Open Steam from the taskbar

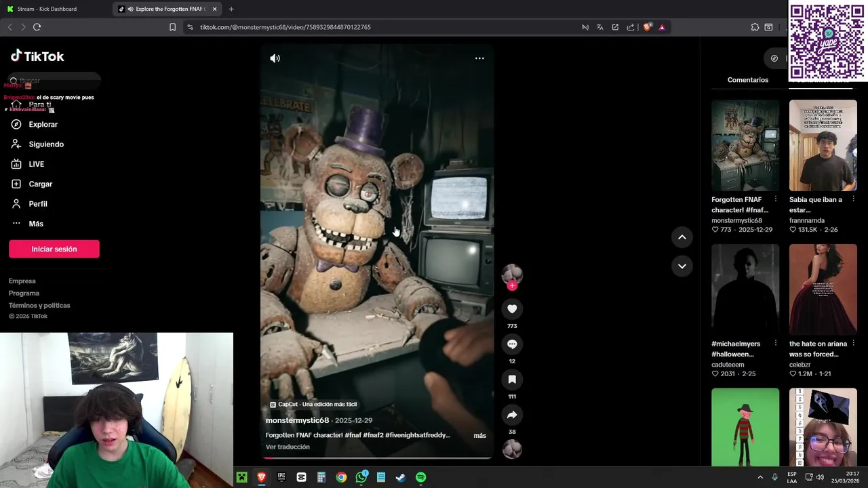401,478
